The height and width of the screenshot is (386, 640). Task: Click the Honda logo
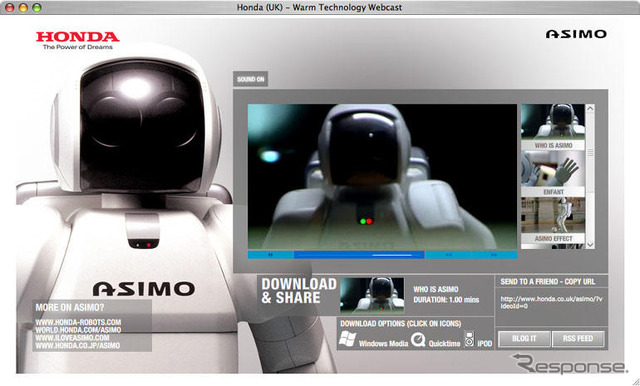(x=78, y=40)
